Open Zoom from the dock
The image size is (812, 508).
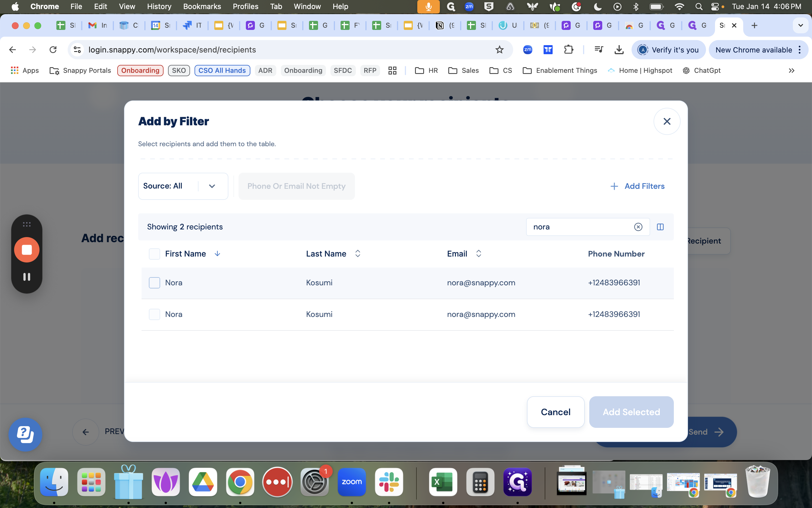(352, 482)
